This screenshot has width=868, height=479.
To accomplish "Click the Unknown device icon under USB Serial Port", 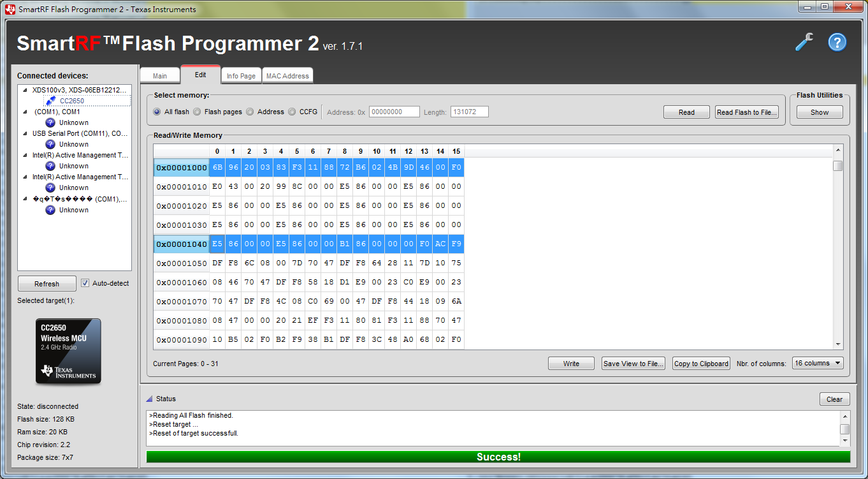I will click(50, 144).
